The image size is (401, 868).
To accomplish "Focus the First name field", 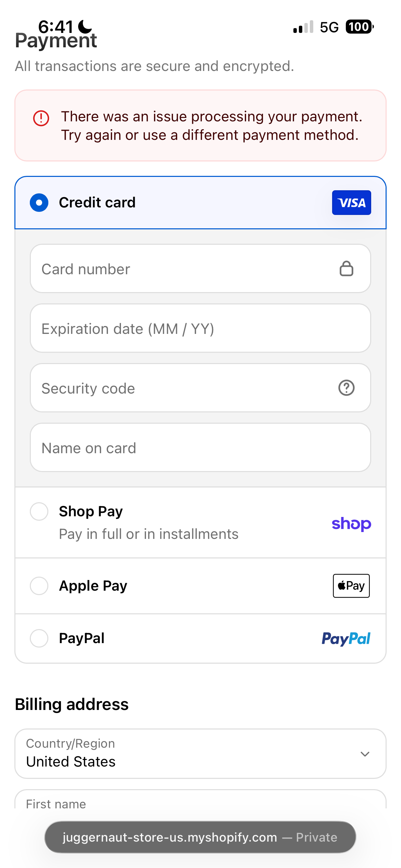I will (x=200, y=799).
